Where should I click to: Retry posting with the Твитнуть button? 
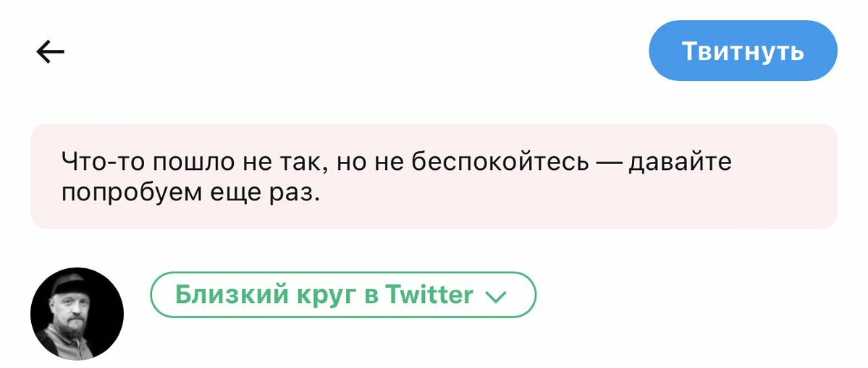743,51
